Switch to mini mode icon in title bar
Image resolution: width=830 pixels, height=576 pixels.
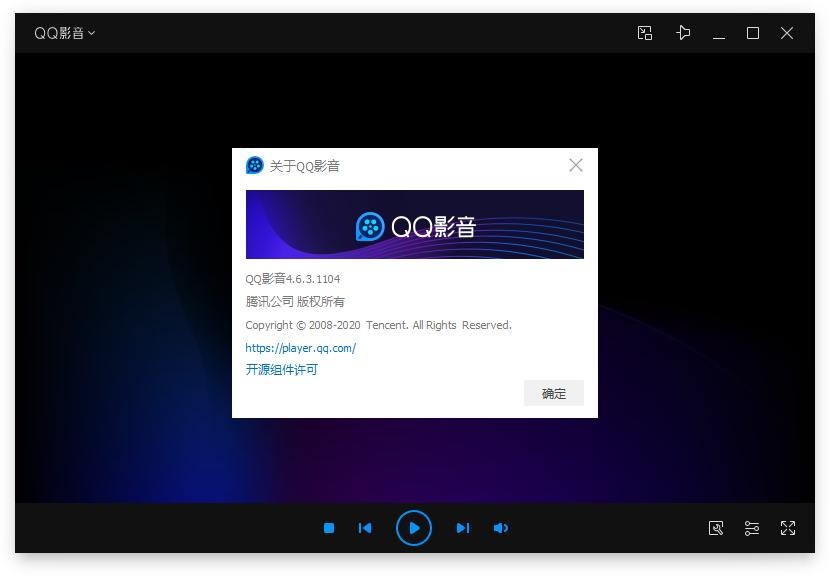click(644, 33)
